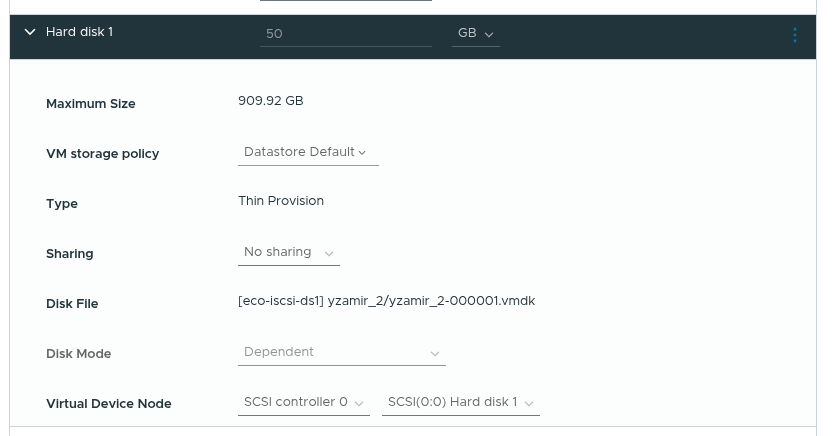This screenshot has width=835, height=436.
Task: Open Hard disk 1 vertical ellipsis menu
Action: pyautogui.click(x=795, y=35)
